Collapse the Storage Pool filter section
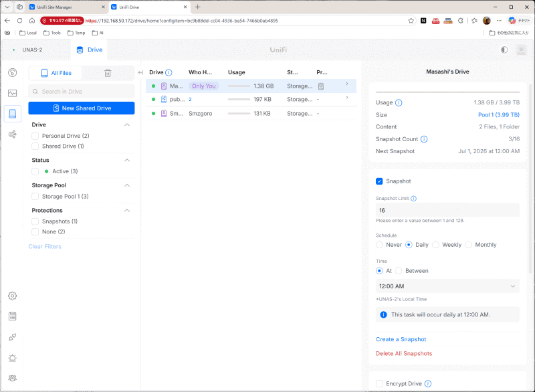The height and width of the screenshot is (392, 535). (x=127, y=185)
